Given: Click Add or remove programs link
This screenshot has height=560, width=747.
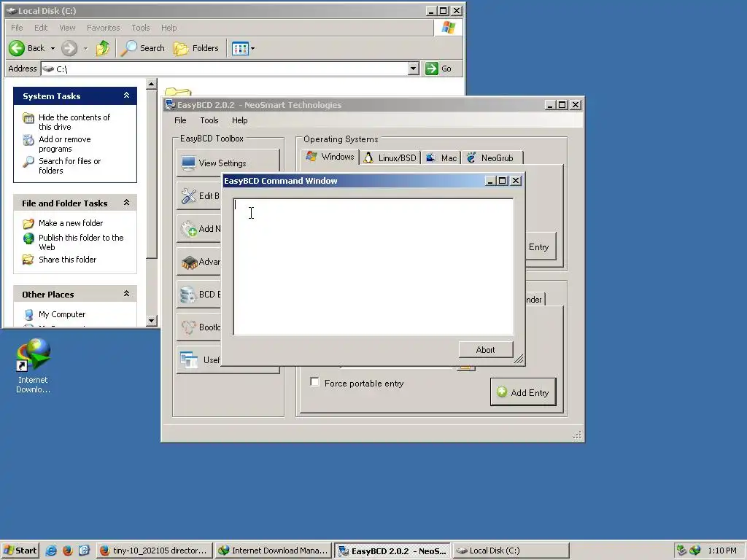Looking at the screenshot, I should [65, 144].
